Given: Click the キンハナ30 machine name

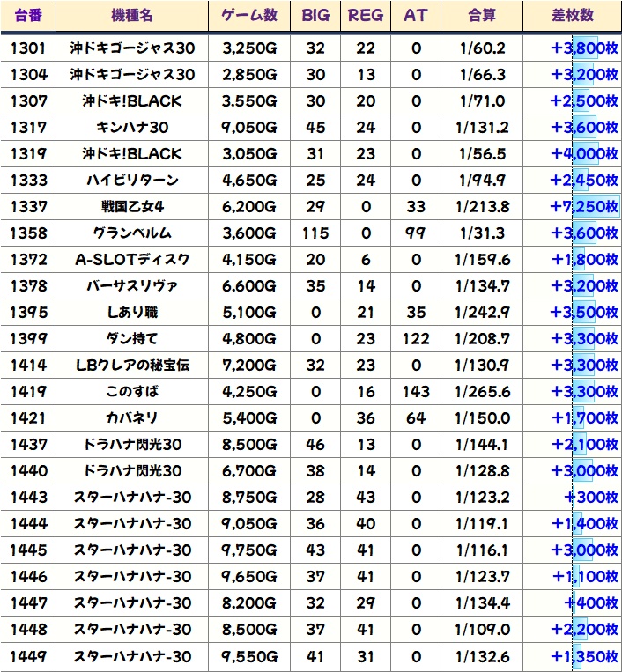Looking at the screenshot, I should (132, 128).
